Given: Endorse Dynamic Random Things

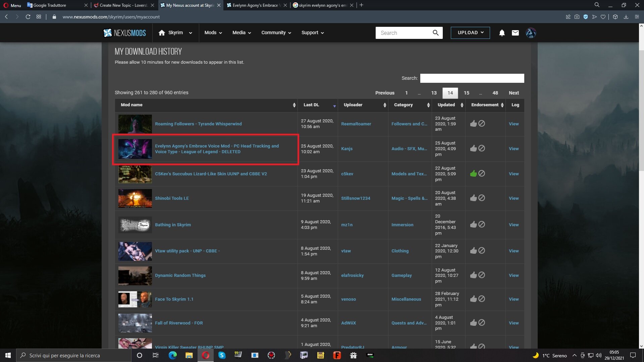Looking at the screenshot, I should (x=473, y=275).
